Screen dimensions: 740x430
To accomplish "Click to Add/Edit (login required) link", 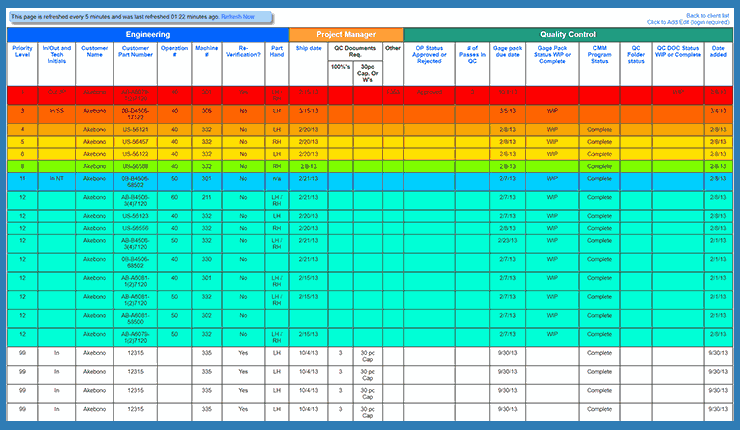I will tap(688, 22).
